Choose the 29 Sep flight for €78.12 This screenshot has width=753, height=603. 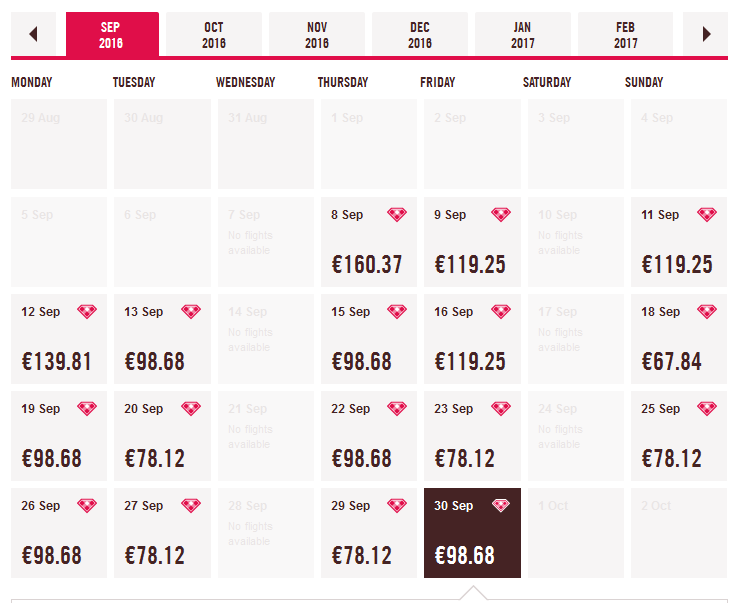367,556
